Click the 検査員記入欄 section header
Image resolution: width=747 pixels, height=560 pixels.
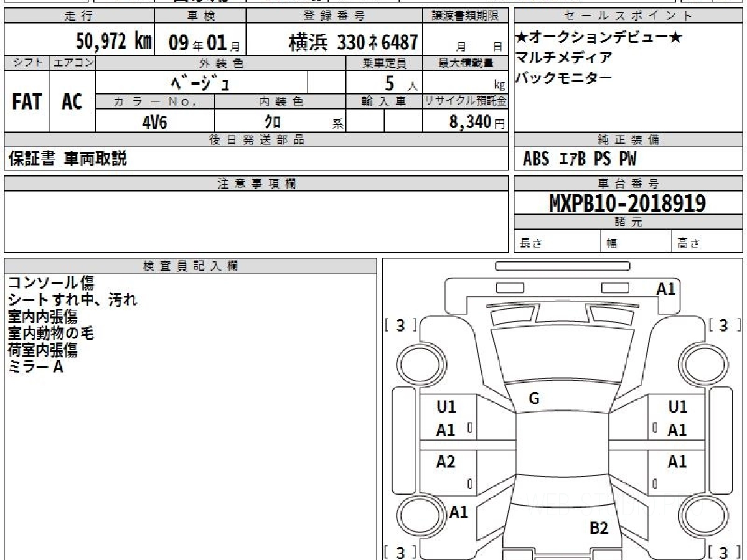[190, 266]
